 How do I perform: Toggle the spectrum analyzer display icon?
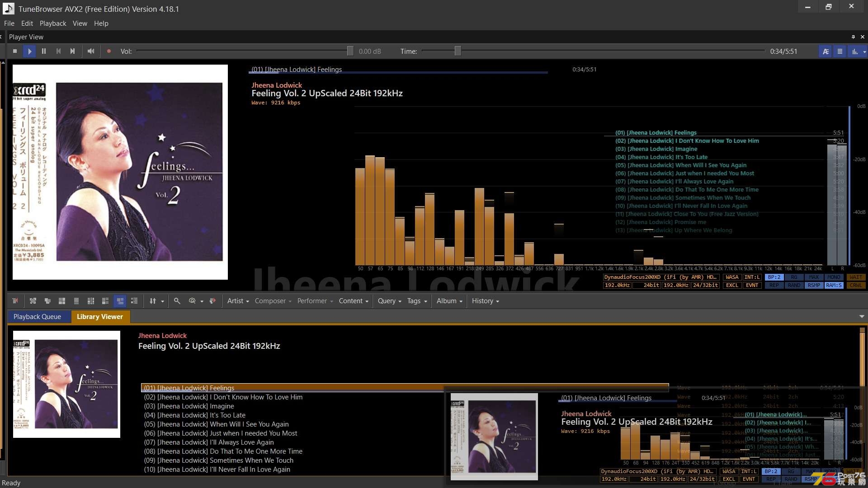pos(854,52)
